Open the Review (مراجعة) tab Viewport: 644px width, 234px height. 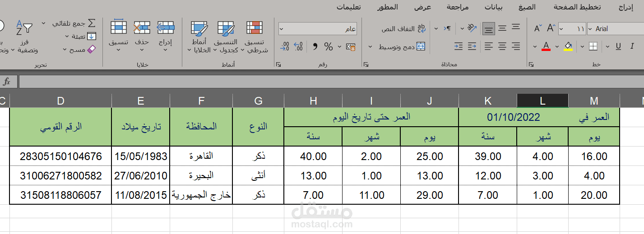tap(458, 7)
